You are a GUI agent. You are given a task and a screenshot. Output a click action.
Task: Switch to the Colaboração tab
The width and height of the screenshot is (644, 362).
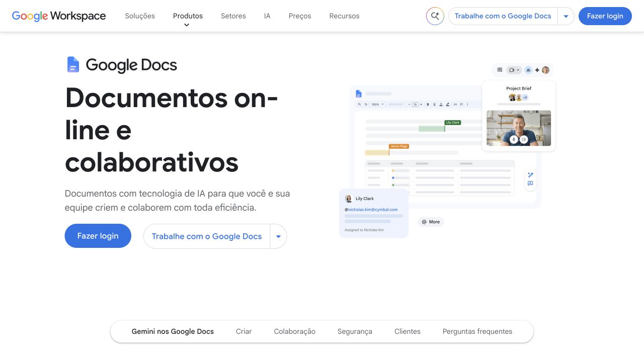pos(295,331)
